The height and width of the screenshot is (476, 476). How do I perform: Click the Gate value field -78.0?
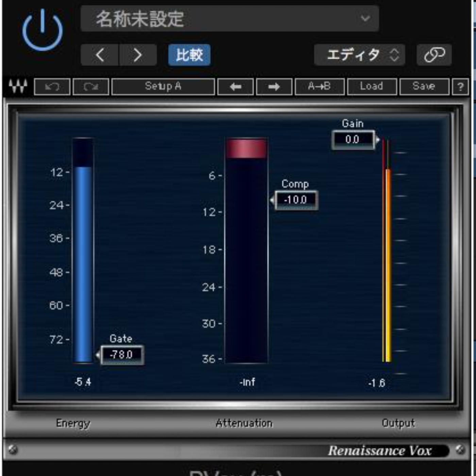tap(122, 355)
